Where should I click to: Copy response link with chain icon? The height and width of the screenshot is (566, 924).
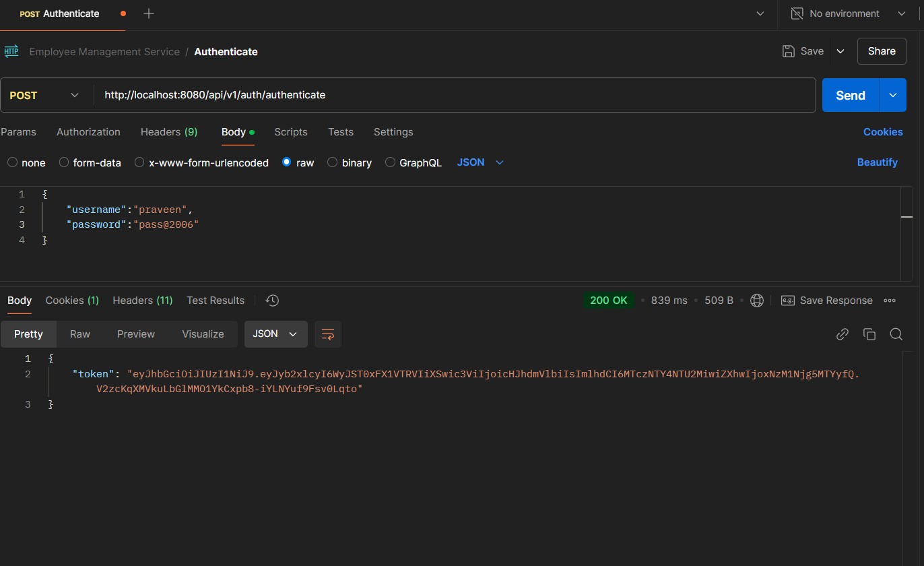842,334
